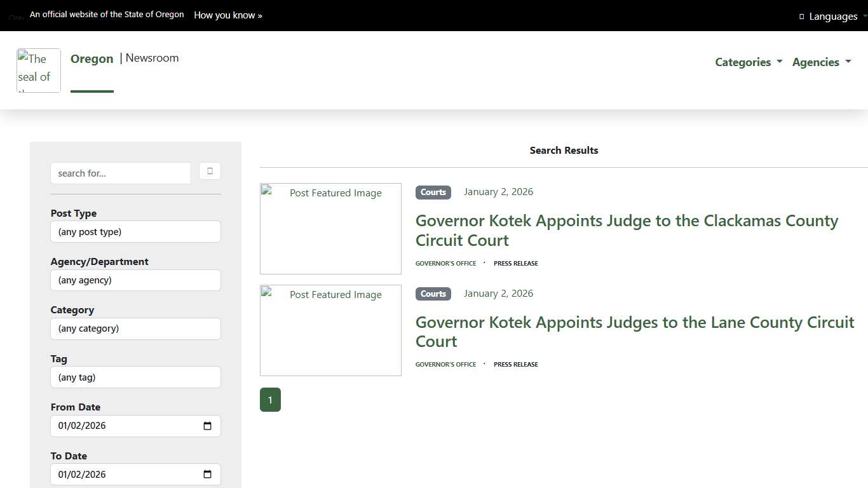Screen dimensions: 868x488
Task: Click the Languages globe icon
Action: pyautogui.click(x=801, y=17)
